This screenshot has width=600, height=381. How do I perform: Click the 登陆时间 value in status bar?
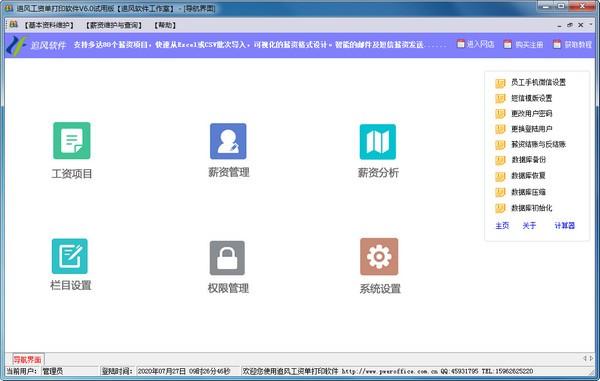tap(184, 371)
